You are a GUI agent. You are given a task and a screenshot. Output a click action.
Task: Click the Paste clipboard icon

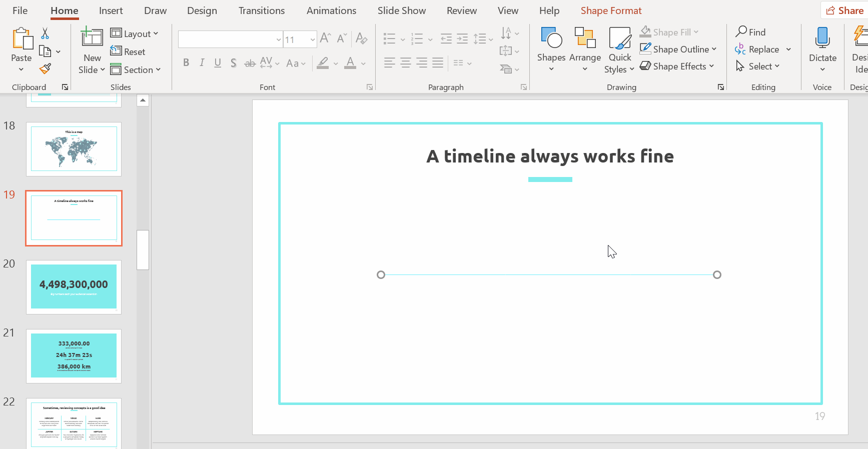(22, 39)
